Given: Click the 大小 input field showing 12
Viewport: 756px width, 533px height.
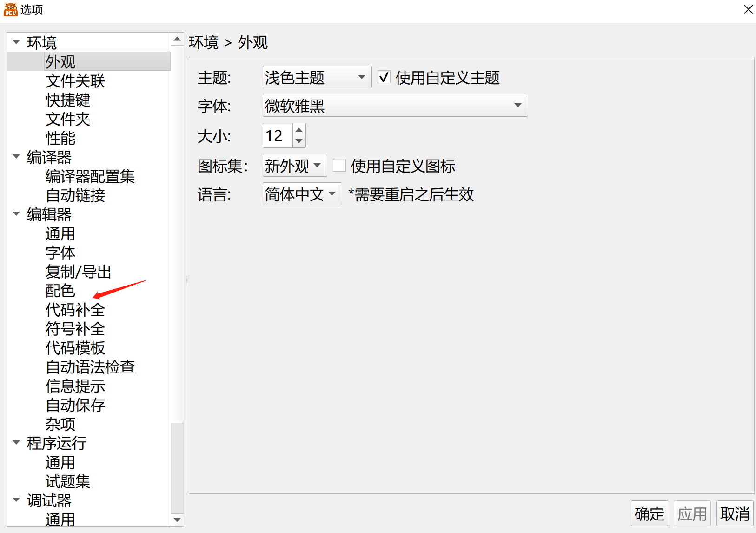Looking at the screenshot, I should click(x=278, y=135).
